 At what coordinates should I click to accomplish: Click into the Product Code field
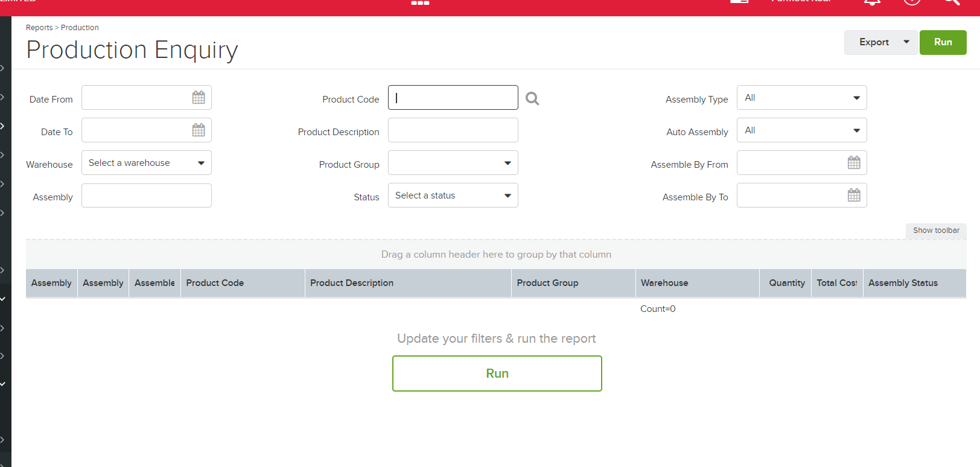(x=453, y=98)
